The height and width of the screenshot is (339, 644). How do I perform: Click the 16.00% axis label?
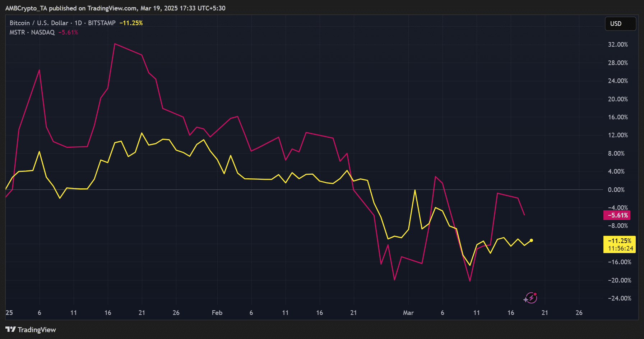(618, 117)
